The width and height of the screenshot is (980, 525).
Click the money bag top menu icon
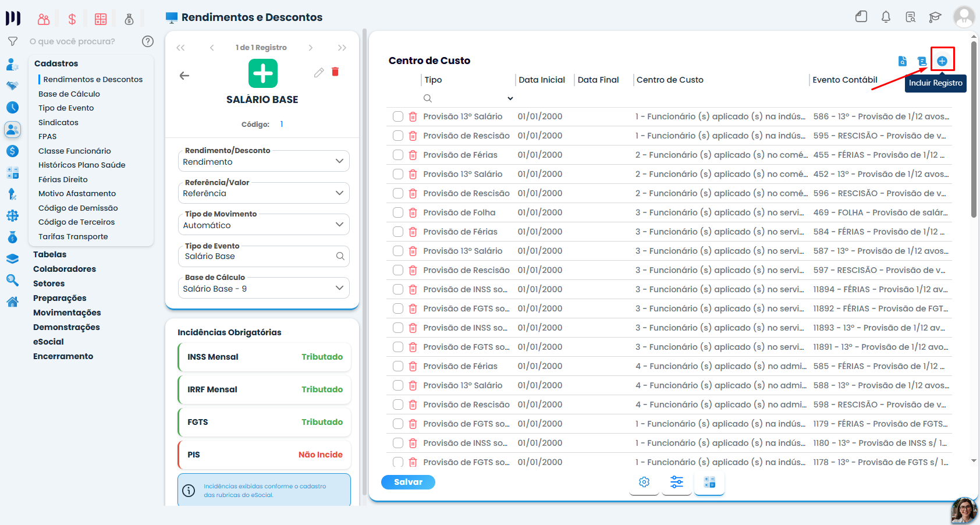tap(129, 19)
